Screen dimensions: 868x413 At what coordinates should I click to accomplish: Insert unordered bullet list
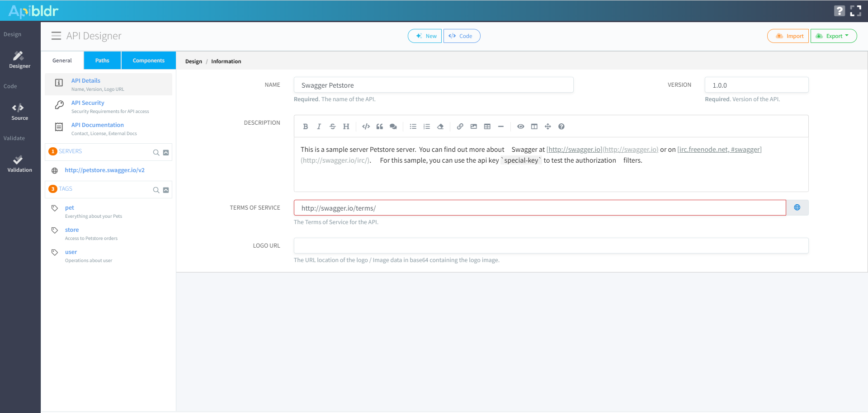(x=413, y=127)
